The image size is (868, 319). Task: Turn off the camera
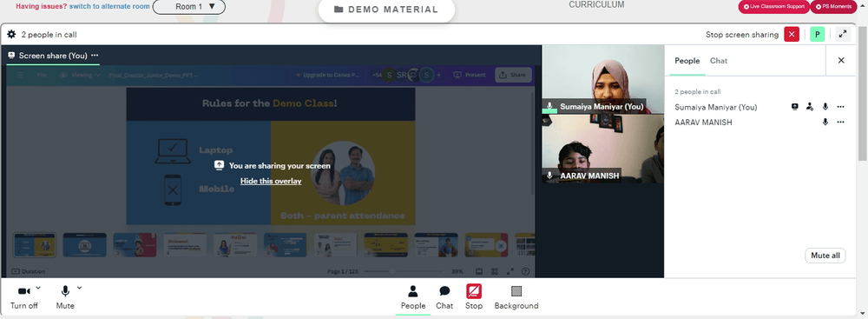(x=23, y=296)
